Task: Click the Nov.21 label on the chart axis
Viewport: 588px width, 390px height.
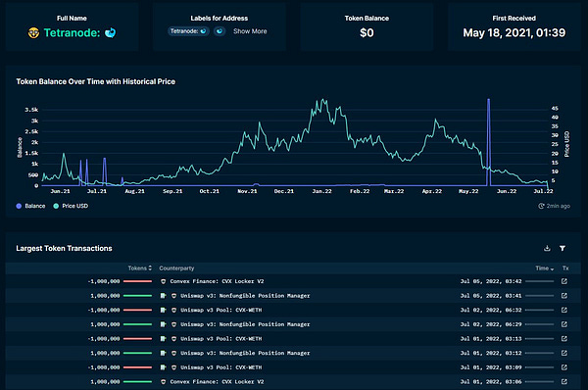Action: (247, 191)
